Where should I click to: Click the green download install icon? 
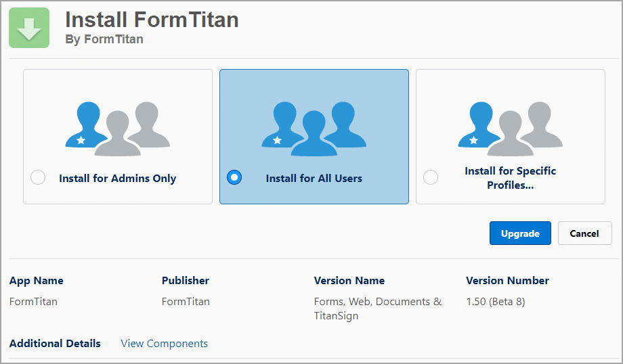point(29,28)
